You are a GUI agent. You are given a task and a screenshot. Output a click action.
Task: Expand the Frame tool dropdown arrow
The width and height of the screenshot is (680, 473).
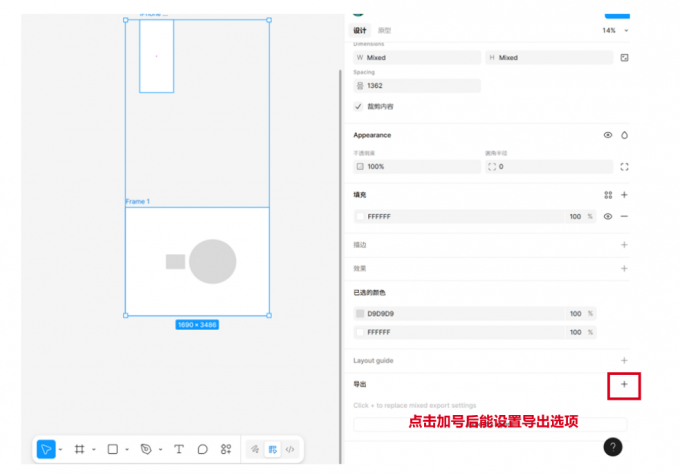(93, 450)
